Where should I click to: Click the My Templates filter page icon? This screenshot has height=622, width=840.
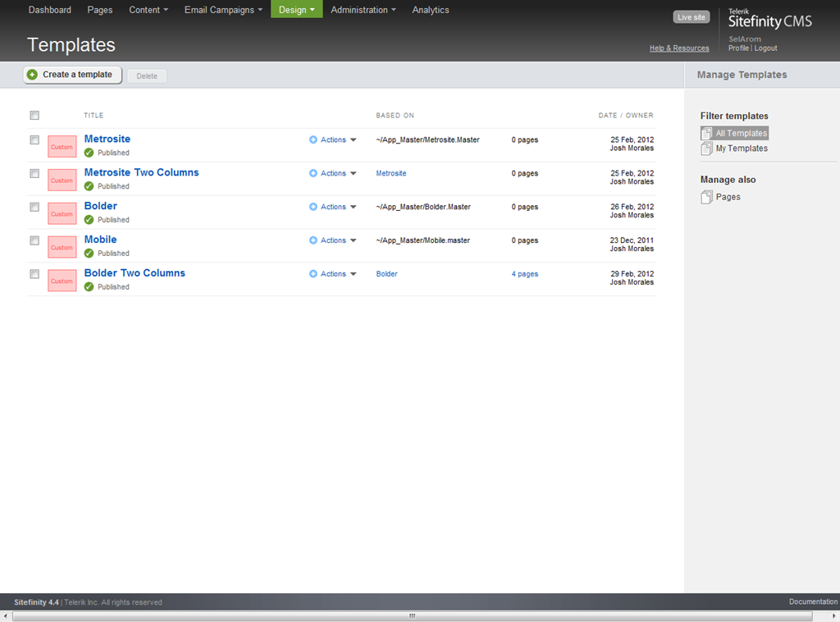pos(706,149)
